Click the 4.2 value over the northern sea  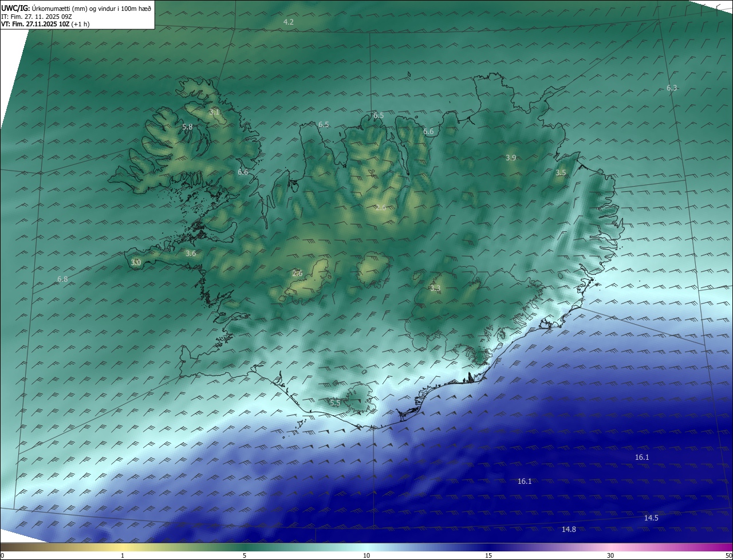(289, 22)
